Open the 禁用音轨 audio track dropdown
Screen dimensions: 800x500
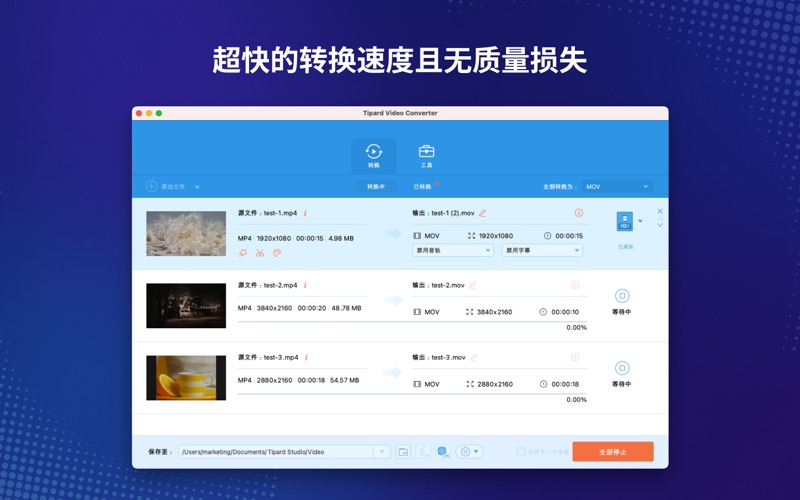click(x=452, y=251)
